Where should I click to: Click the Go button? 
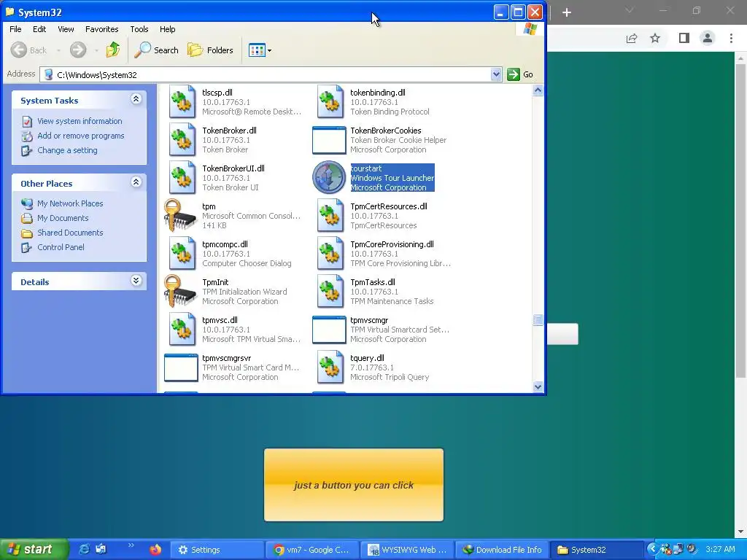520,74
